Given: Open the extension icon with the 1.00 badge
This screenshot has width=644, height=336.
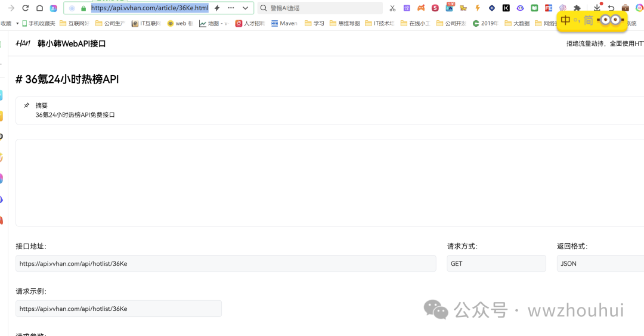Looking at the screenshot, I should pos(450,7).
